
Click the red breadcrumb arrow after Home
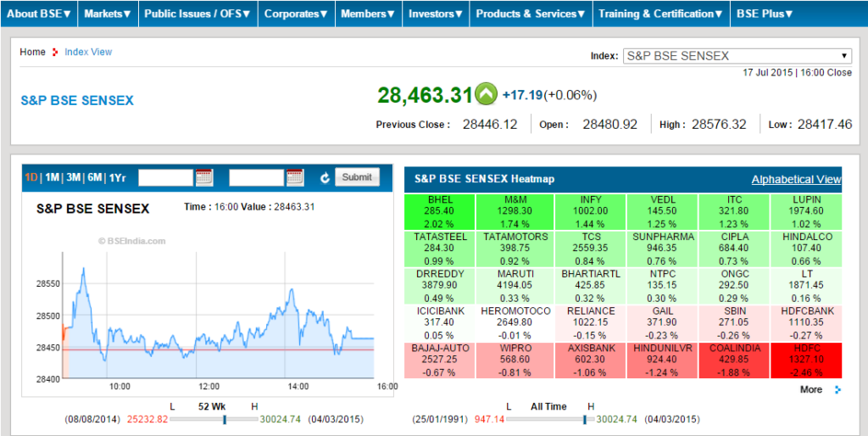point(55,52)
